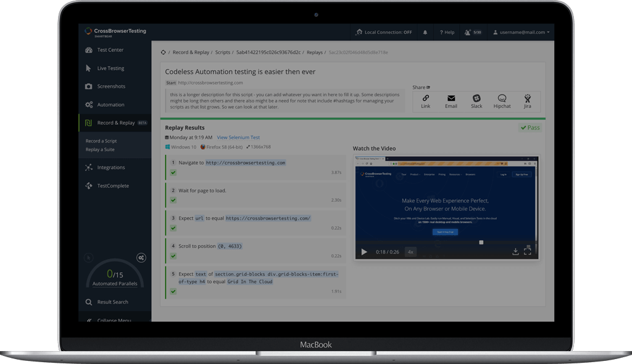Go to Screenshots in sidebar
Screen dimensions: 632x364
pos(111,86)
